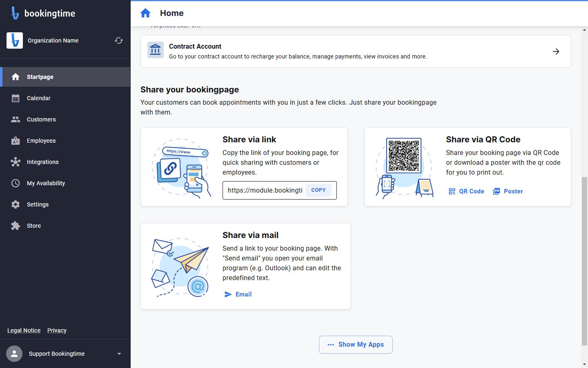
Task: Click the QR Code grid icon
Action: 452,191
